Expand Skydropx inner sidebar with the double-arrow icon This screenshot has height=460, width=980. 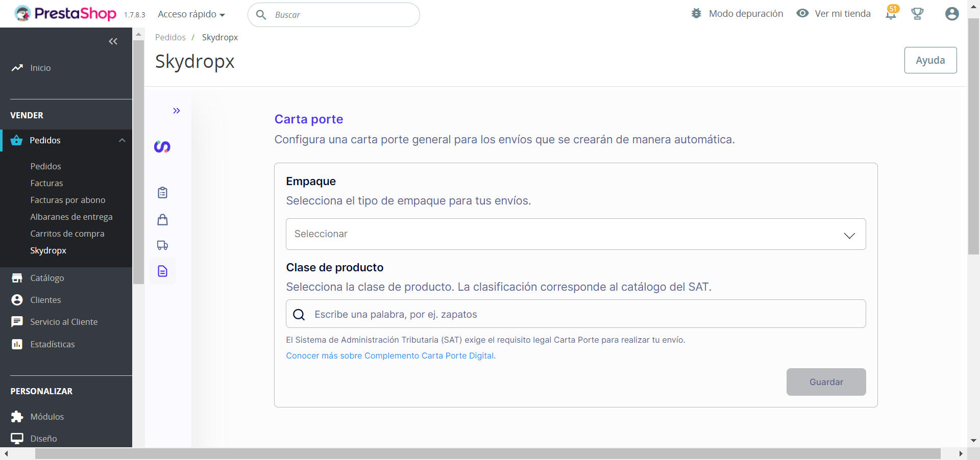coord(177,111)
